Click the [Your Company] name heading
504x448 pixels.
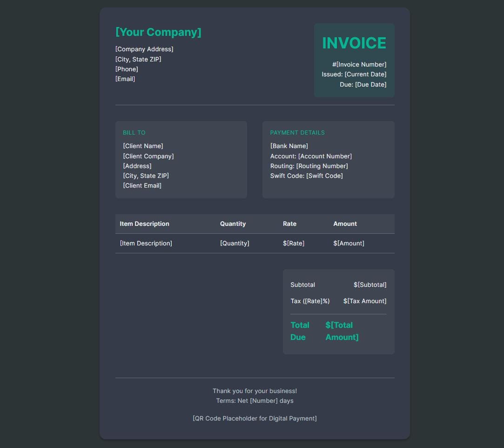158,33
